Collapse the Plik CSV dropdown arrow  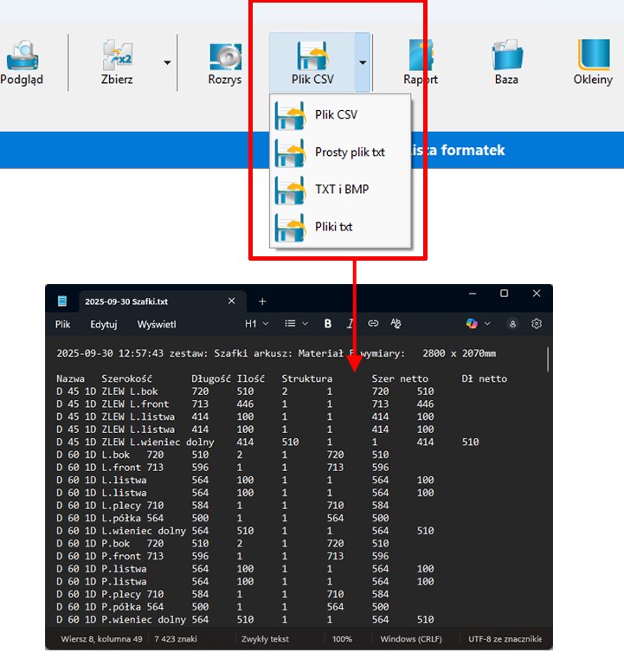363,62
